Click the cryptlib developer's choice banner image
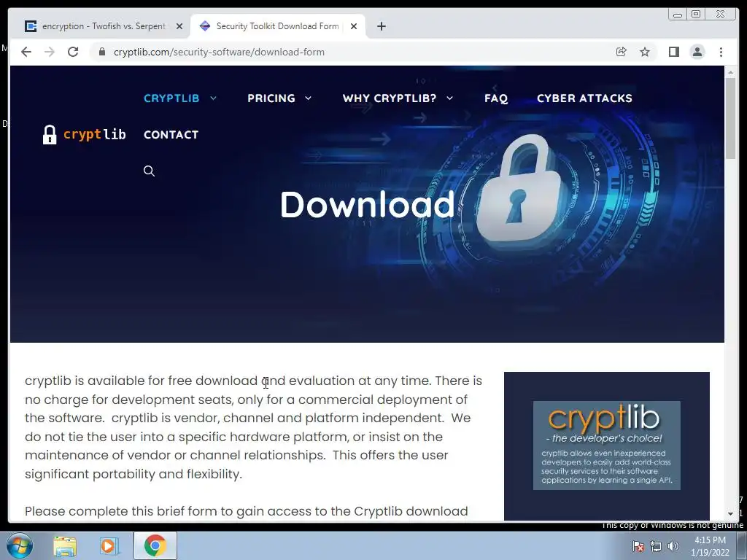747x560 pixels. click(606, 446)
